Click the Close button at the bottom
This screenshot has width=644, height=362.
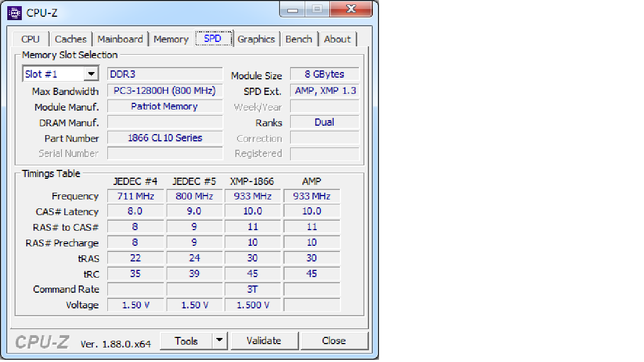coord(334,341)
